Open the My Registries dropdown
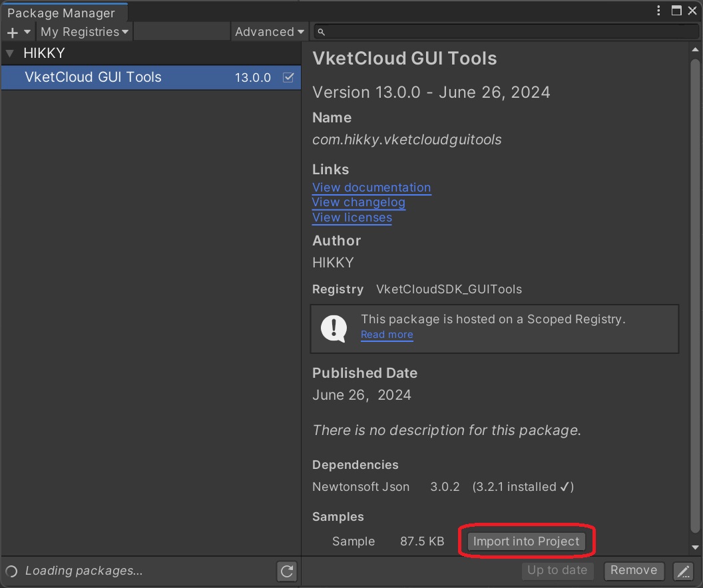This screenshot has width=703, height=588. 85,32
